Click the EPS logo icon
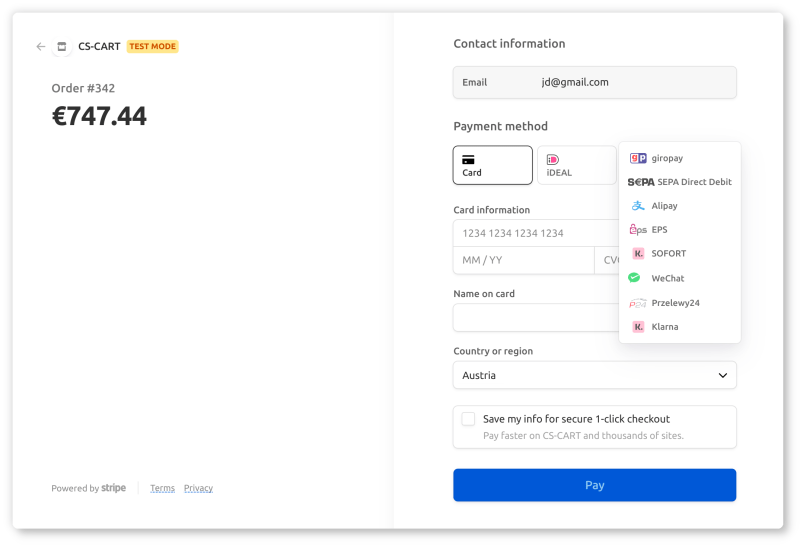Image resolution: width=800 pixels, height=545 pixels. coord(638,230)
